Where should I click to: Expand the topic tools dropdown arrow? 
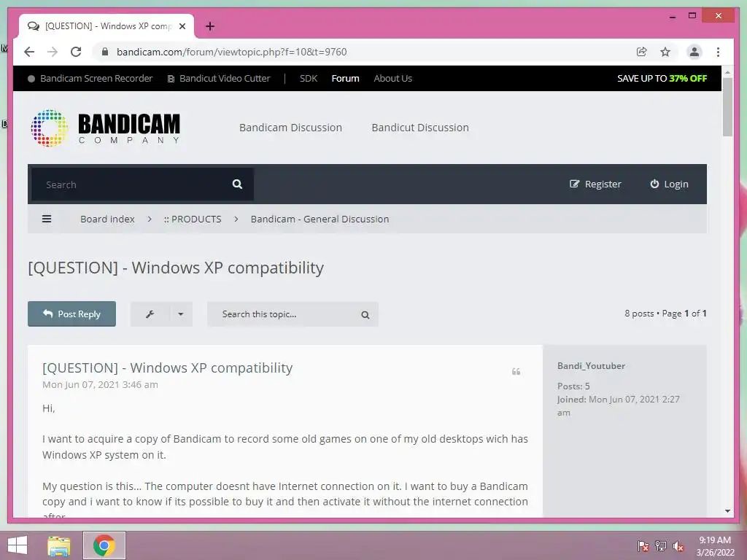[181, 314]
